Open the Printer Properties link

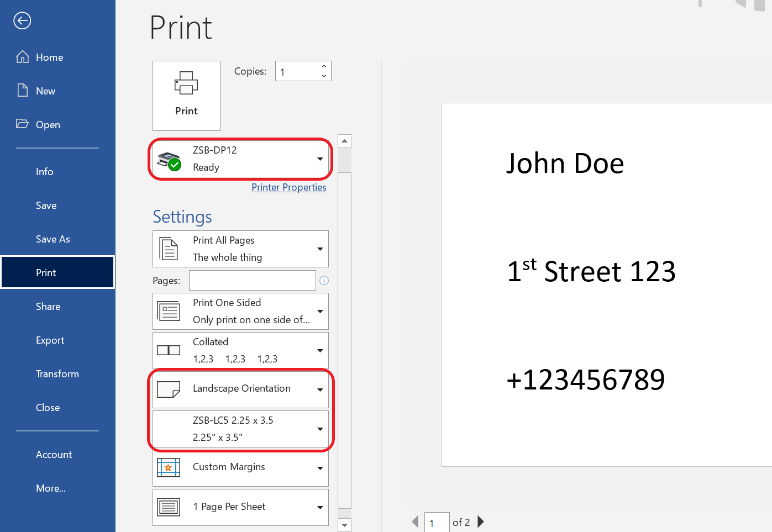(288, 187)
